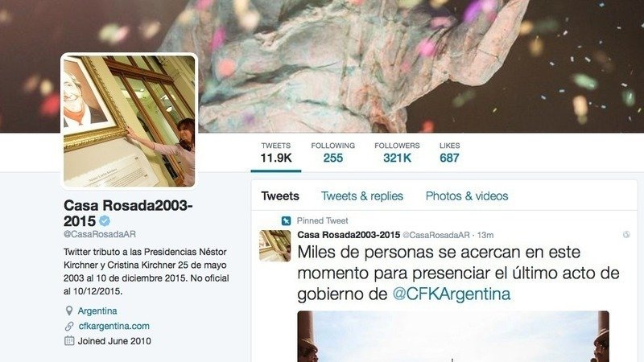Viewport: 644px width, 362px height.
Task: Open the small avatar on the pinned tweet
Action: click(x=275, y=246)
